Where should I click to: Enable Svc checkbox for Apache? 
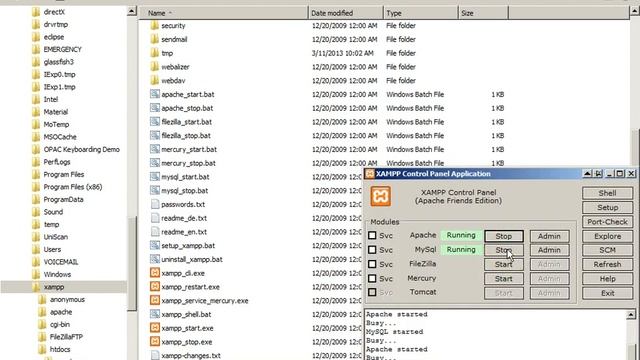[x=372, y=236]
